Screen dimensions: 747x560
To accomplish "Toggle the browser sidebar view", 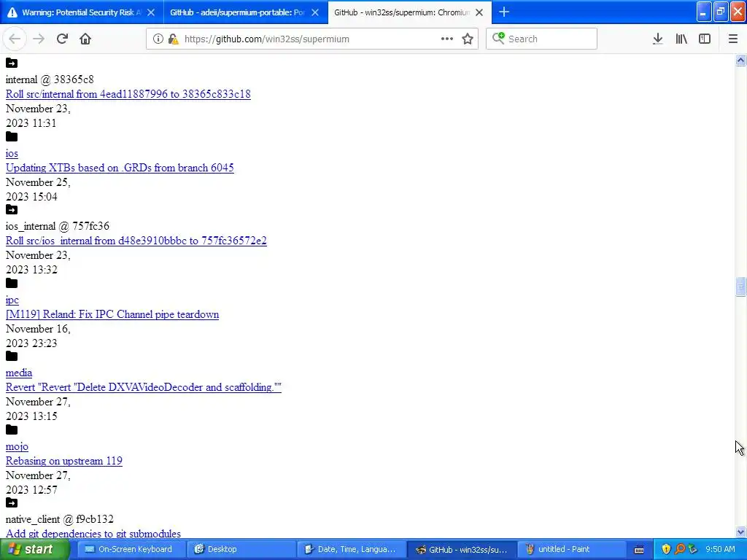I will coord(705,39).
